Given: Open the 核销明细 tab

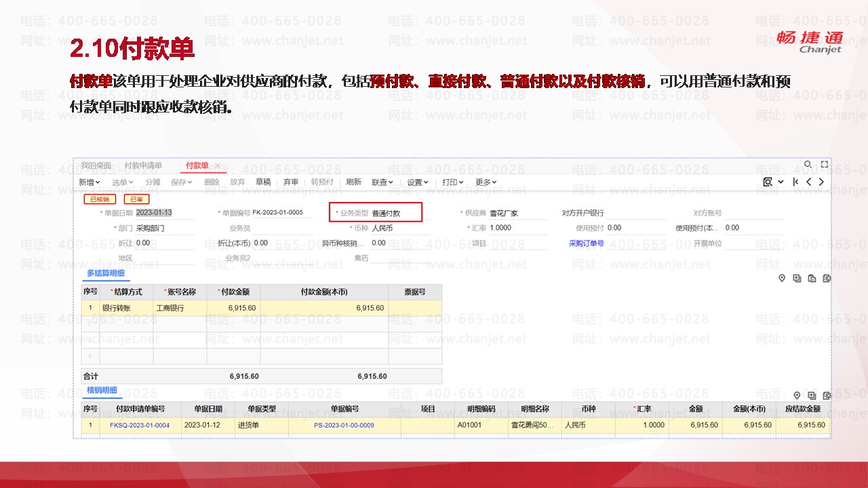Looking at the screenshot, I should 102,390.
